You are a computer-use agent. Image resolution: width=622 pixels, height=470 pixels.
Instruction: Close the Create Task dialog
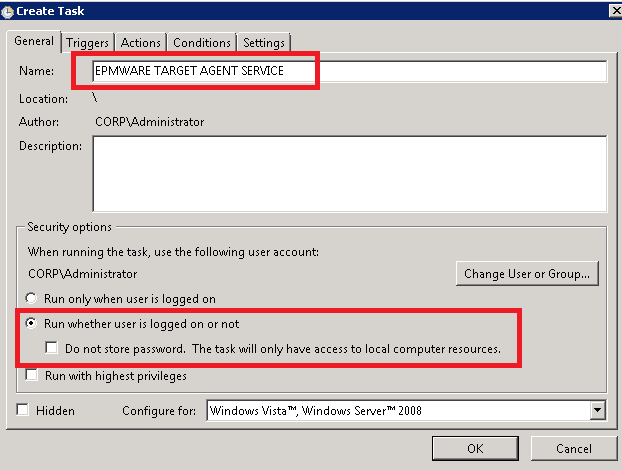[612, 10]
